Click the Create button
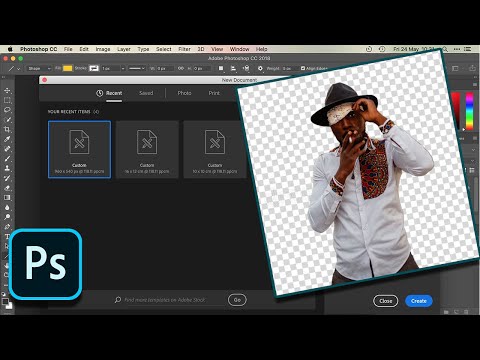 pos(419,301)
